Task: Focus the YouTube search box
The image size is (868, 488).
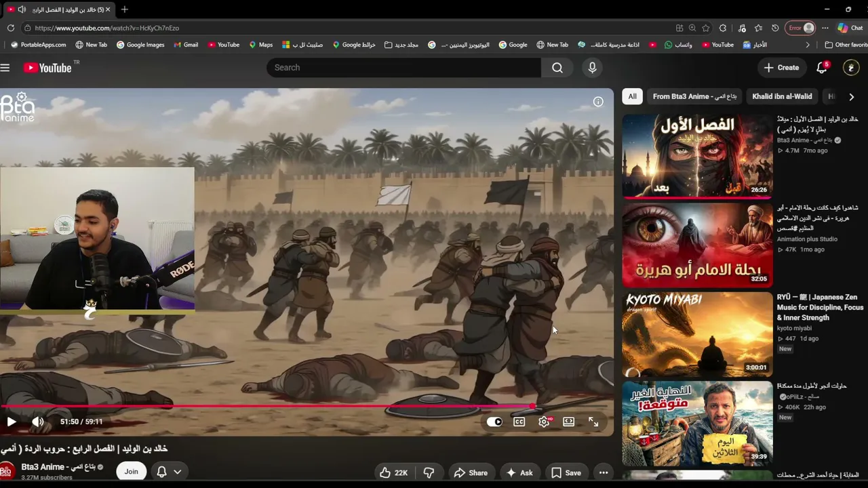Action: pyautogui.click(x=404, y=68)
